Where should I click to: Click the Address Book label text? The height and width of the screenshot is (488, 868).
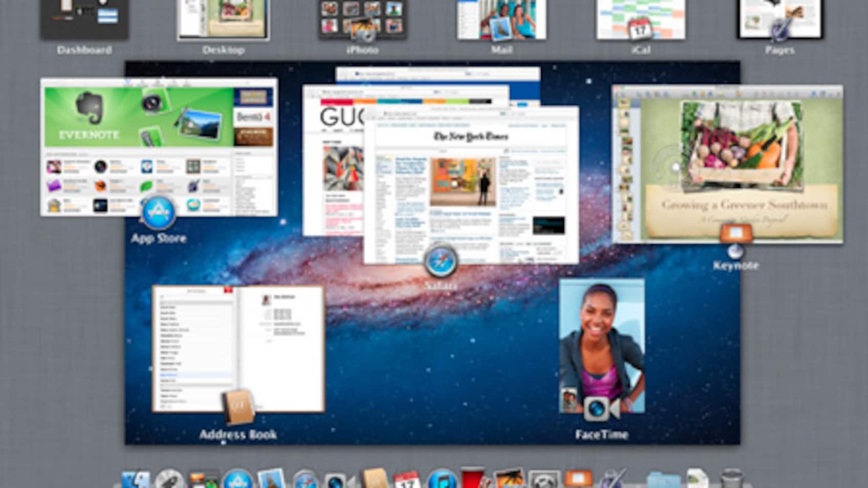coord(238,435)
